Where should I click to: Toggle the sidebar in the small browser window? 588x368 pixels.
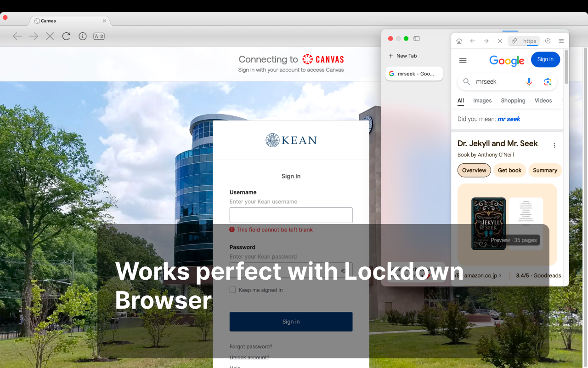pos(417,39)
